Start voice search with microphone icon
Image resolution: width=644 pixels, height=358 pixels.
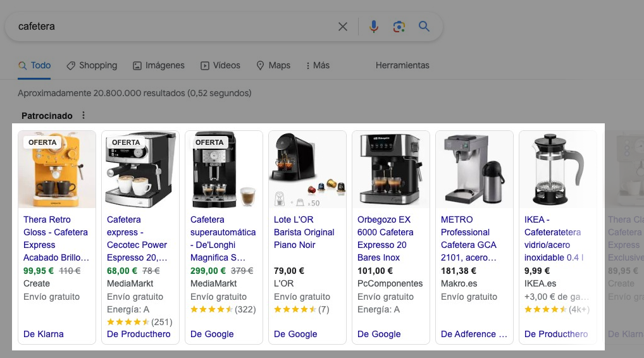373,27
